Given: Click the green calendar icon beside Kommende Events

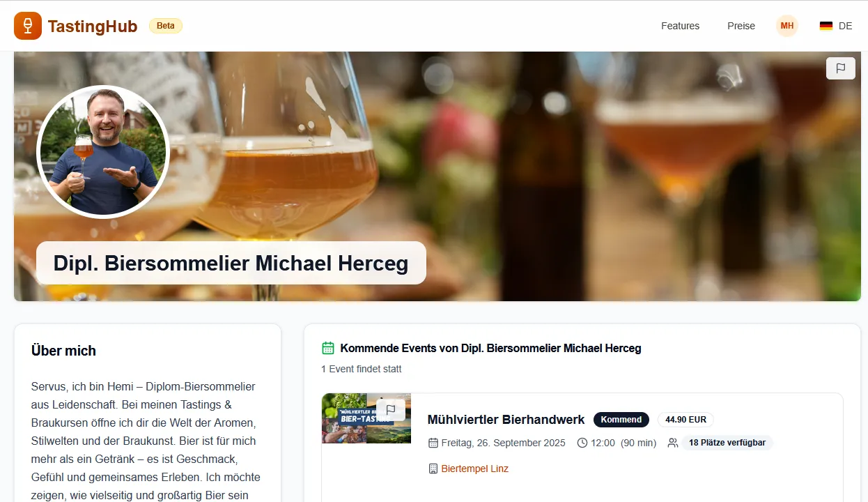Looking at the screenshot, I should [x=328, y=348].
